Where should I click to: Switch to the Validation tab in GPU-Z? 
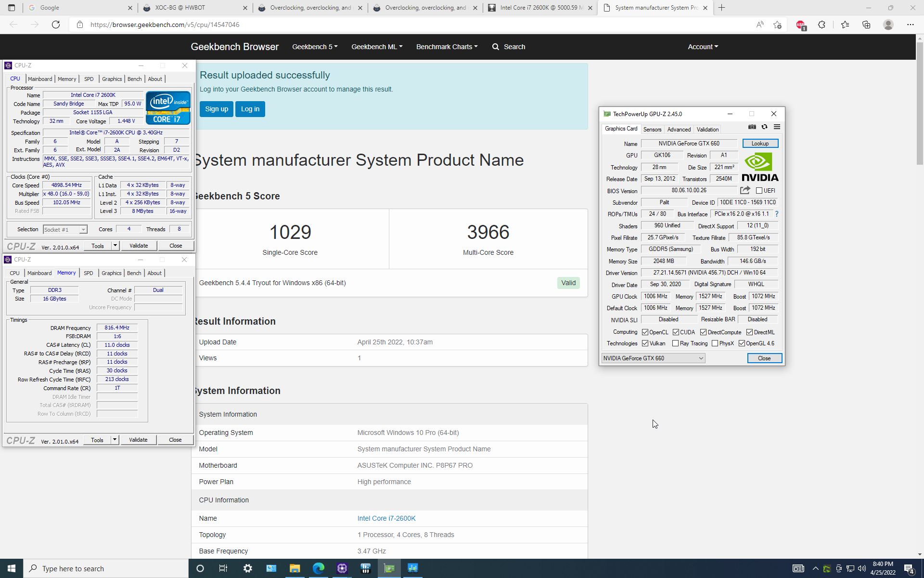[707, 130]
